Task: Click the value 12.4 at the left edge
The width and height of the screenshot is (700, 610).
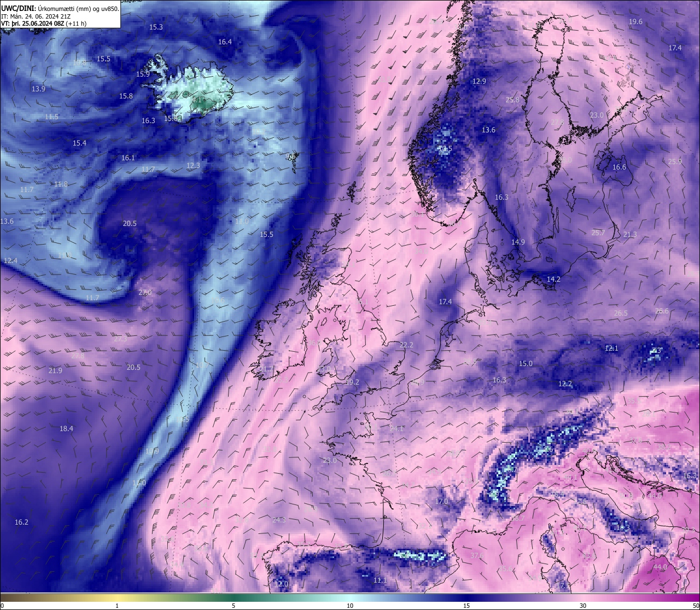Action: tap(10, 260)
